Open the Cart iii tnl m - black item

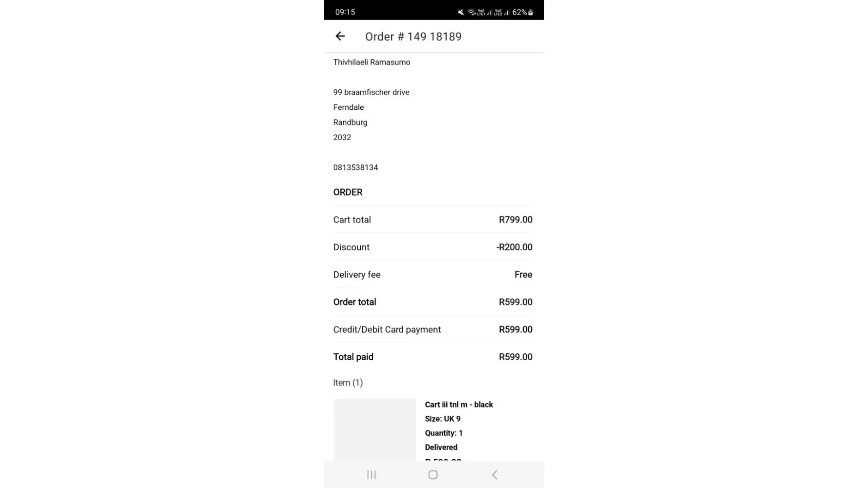pos(459,405)
